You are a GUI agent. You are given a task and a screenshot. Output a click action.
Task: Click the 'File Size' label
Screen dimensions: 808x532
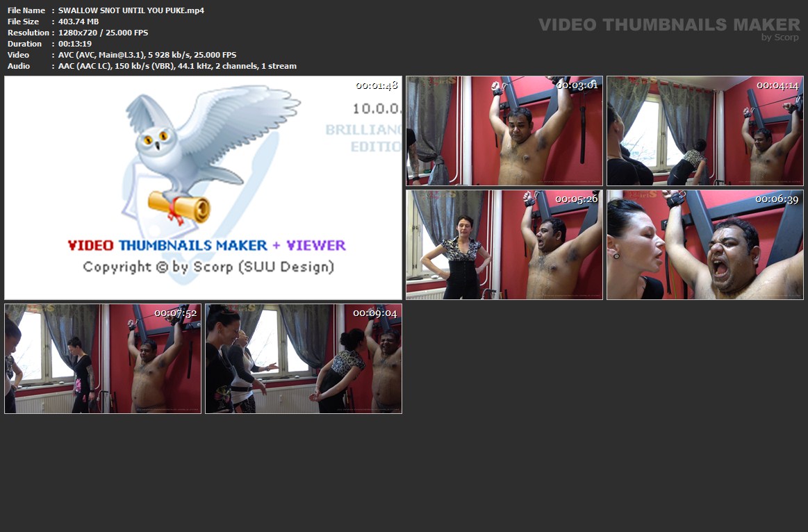click(x=23, y=22)
